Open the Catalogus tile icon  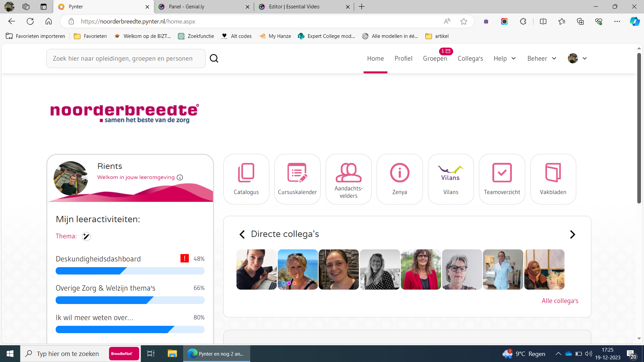tap(246, 173)
